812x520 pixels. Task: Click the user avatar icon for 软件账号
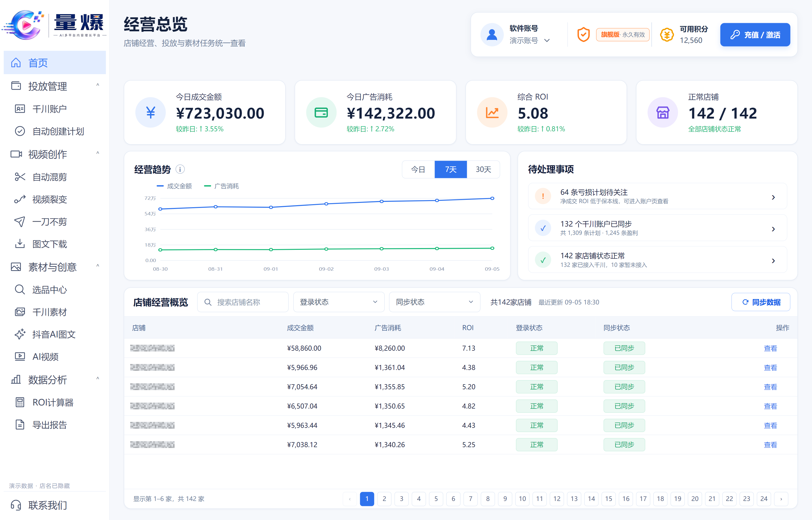click(x=492, y=35)
